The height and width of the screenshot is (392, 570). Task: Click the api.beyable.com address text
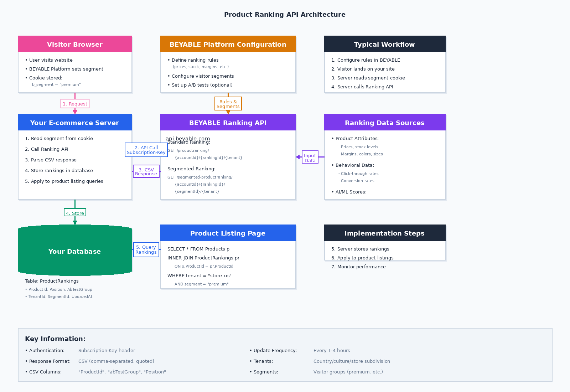(x=188, y=138)
